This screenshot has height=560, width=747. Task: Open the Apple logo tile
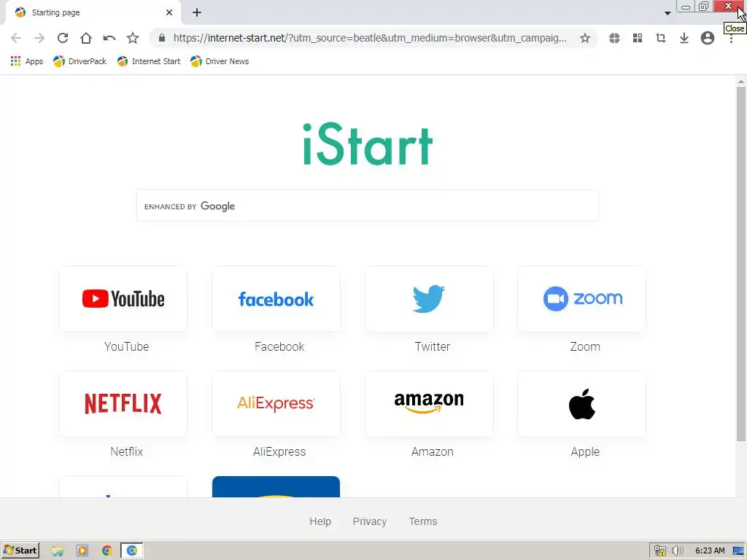pos(581,404)
